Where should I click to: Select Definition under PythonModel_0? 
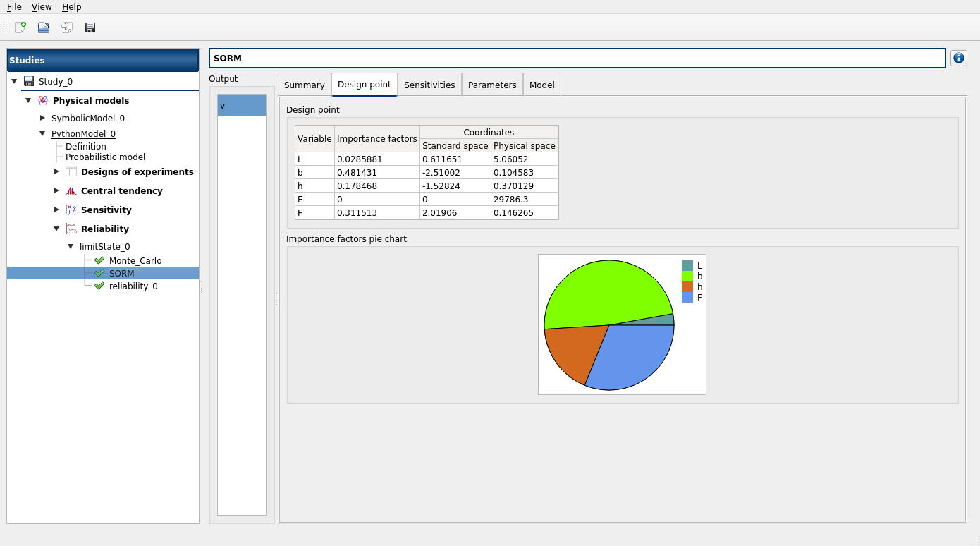86,147
